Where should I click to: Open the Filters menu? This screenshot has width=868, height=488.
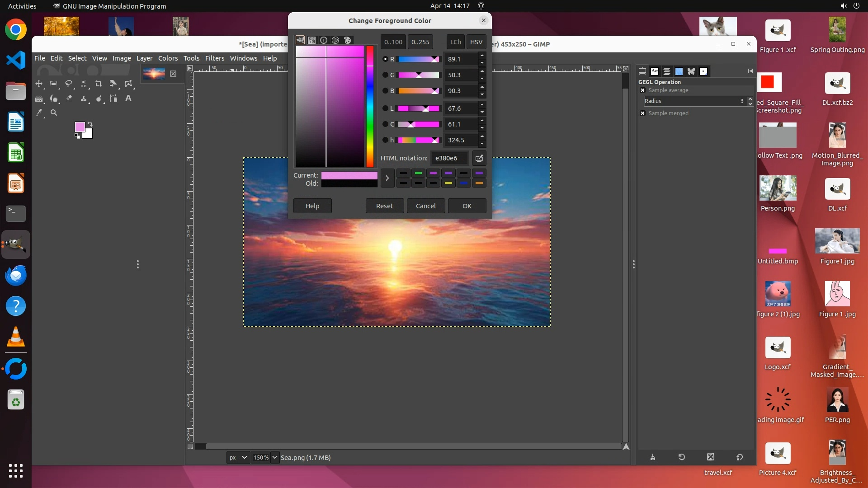214,58
